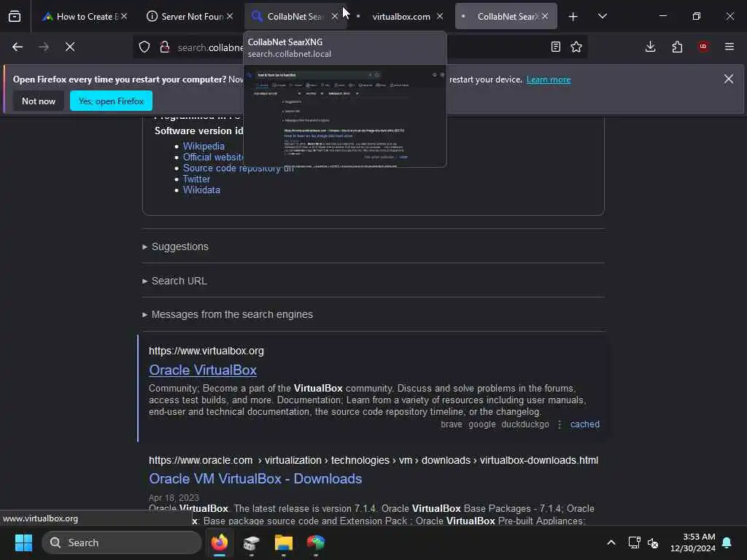The width and height of the screenshot is (747, 560).
Task: Open 'Oracle VM VirtualBox - Downloads' result
Action: pos(255,478)
